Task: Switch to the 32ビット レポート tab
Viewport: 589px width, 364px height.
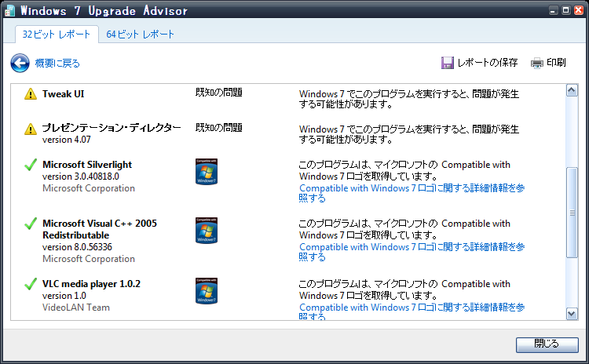Action: 57,35
